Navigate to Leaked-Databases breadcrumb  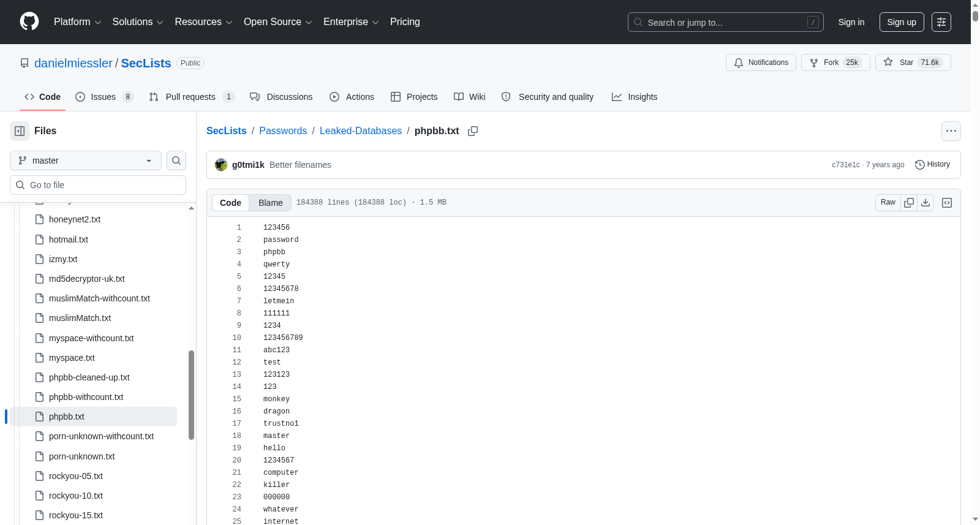pyautogui.click(x=361, y=130)
